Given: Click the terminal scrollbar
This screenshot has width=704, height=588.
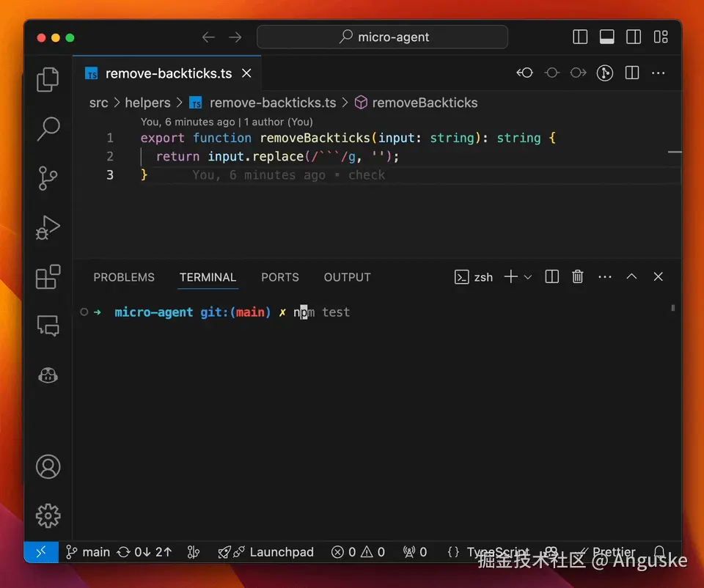Looking at the screenshot, I should 672,308.
